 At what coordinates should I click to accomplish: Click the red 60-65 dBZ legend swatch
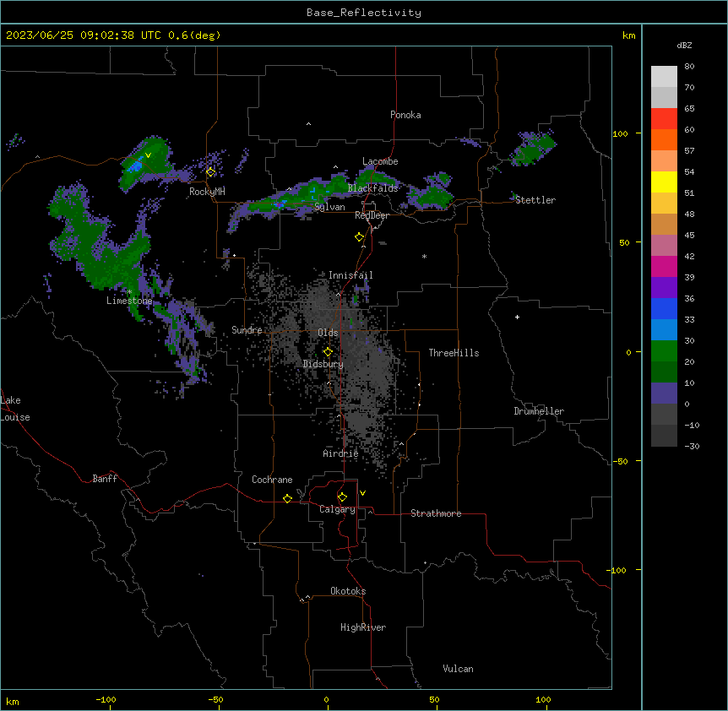coord(664,119)
